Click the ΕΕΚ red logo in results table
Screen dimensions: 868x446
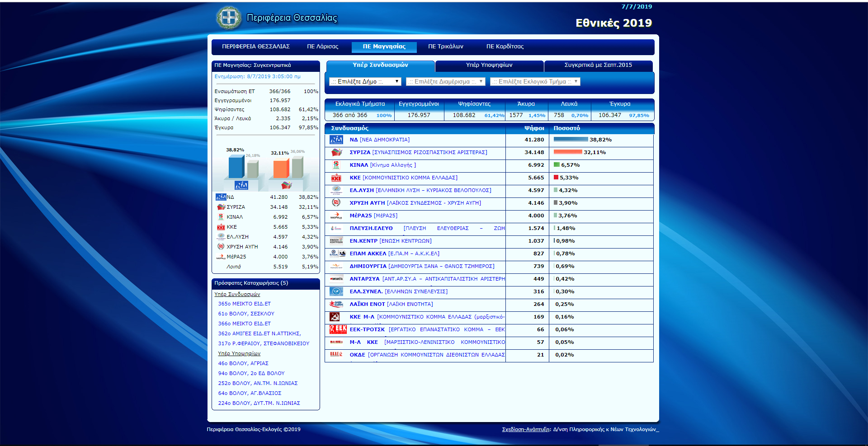(338, 330)
